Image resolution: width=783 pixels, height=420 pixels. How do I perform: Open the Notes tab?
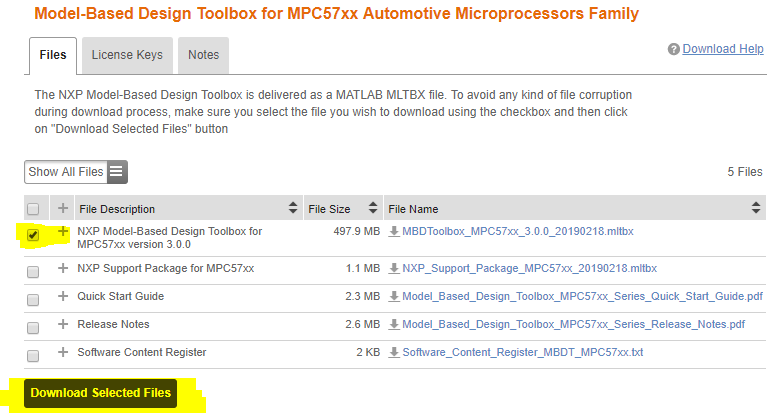coord(204,55)
